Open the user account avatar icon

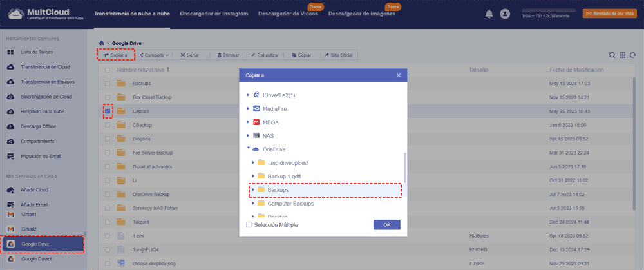point(505,14)
